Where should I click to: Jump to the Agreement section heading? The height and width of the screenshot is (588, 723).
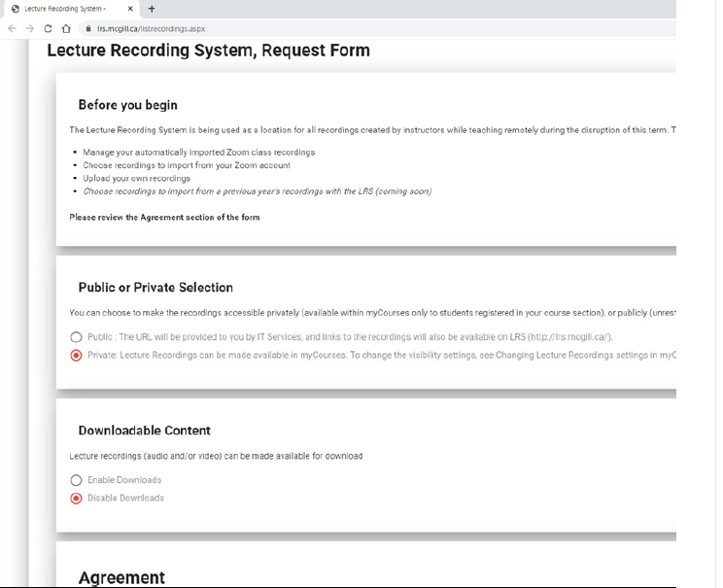click(121, 577)
